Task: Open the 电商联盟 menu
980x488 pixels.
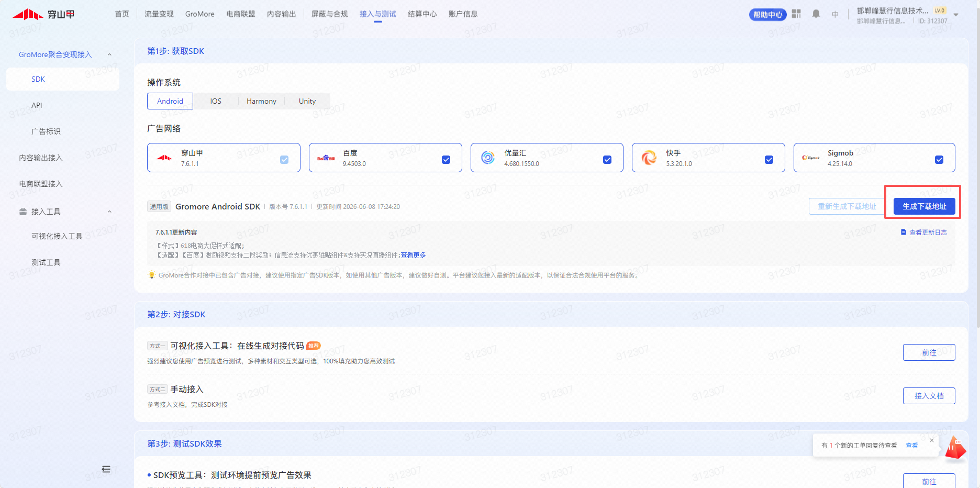Action: pos(241,14)
